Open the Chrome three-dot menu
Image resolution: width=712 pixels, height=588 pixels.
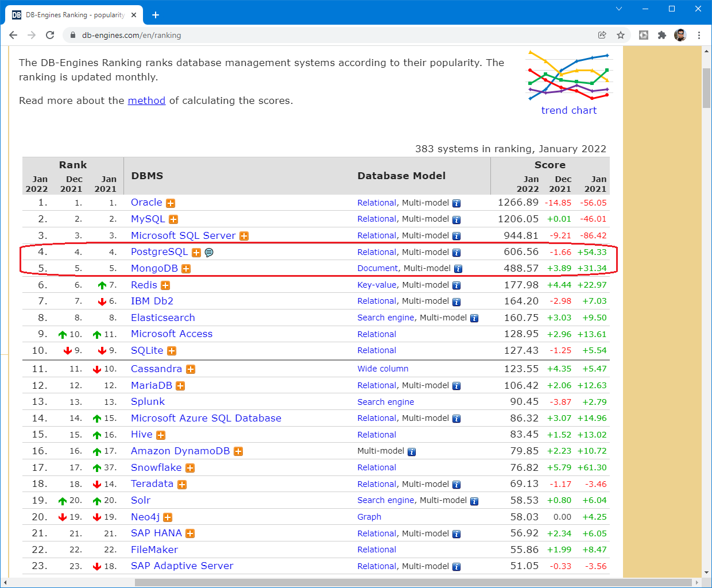point(699,35)
